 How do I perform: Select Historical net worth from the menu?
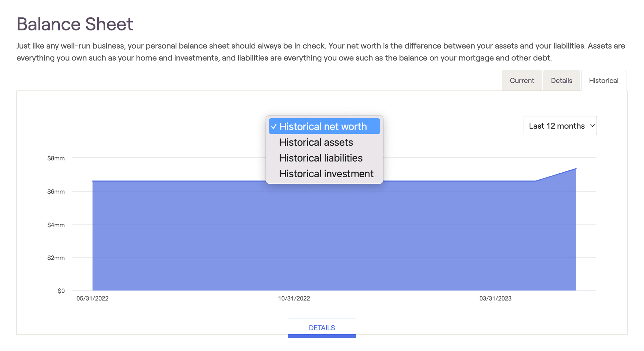point(323,126)
